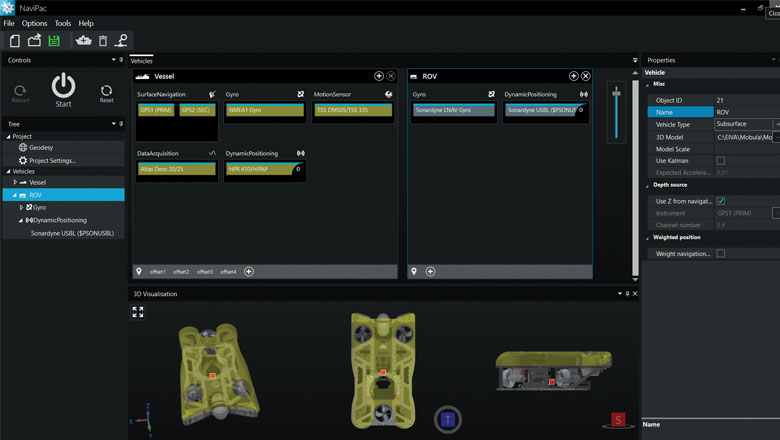The height and width of the screenshot is (440, 780).
Task: Click Vessel DynamicPositioning signal icon
Action: point(300,153)
